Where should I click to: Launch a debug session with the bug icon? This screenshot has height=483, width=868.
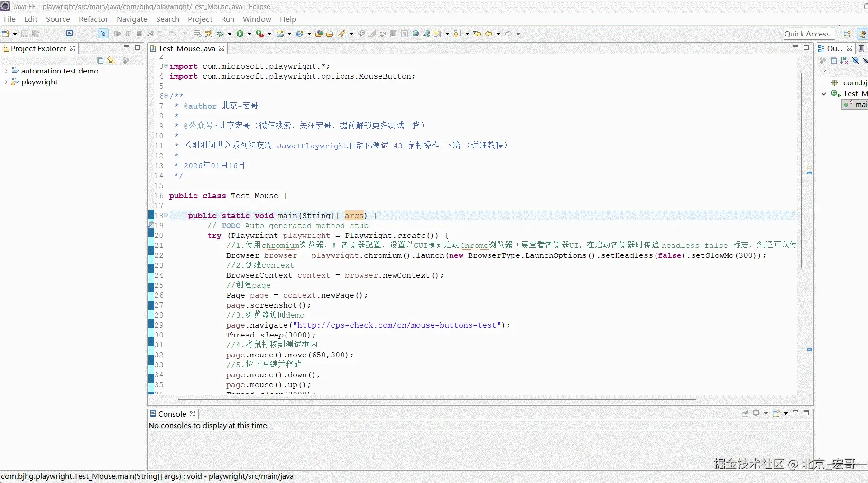[221, 34]
